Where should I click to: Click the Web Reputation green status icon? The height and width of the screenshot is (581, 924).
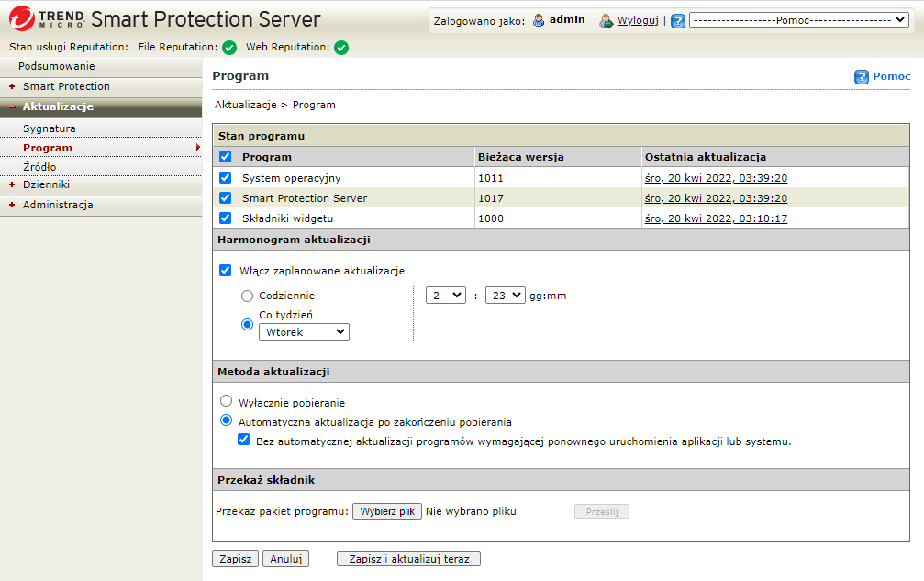coord(341,48)
